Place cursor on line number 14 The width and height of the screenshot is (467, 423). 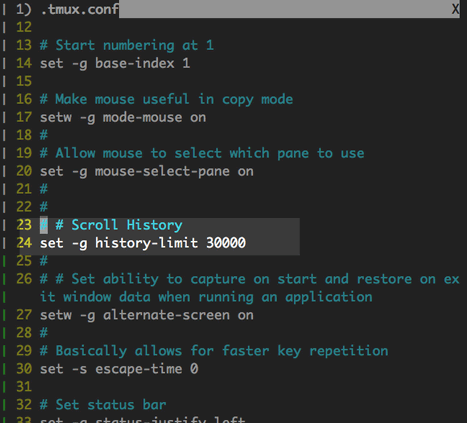click(24, 63)
